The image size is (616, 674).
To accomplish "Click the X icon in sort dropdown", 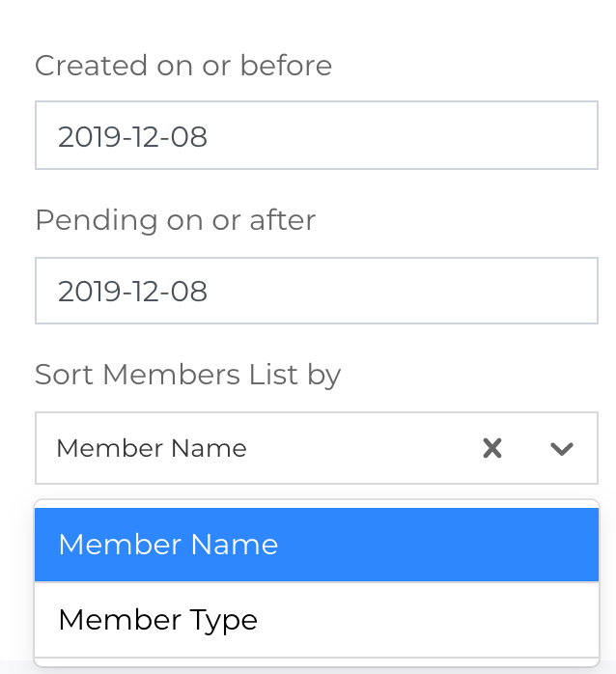I will point(492,448).
